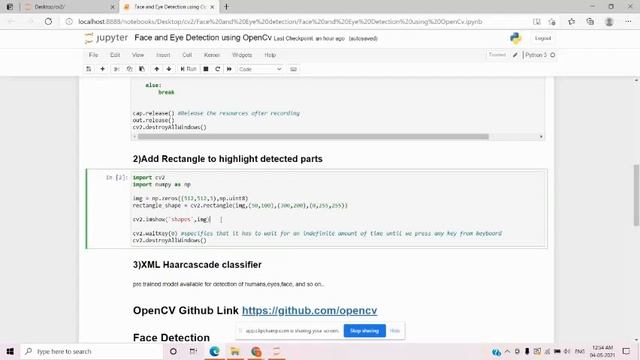Open the OpenCV GitHub link

pos(309,311)
